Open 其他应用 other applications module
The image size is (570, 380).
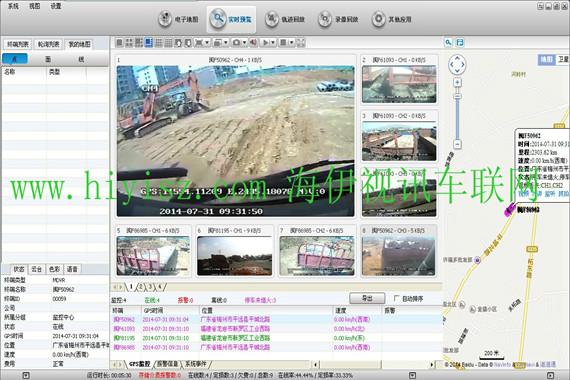click(392, 19)
